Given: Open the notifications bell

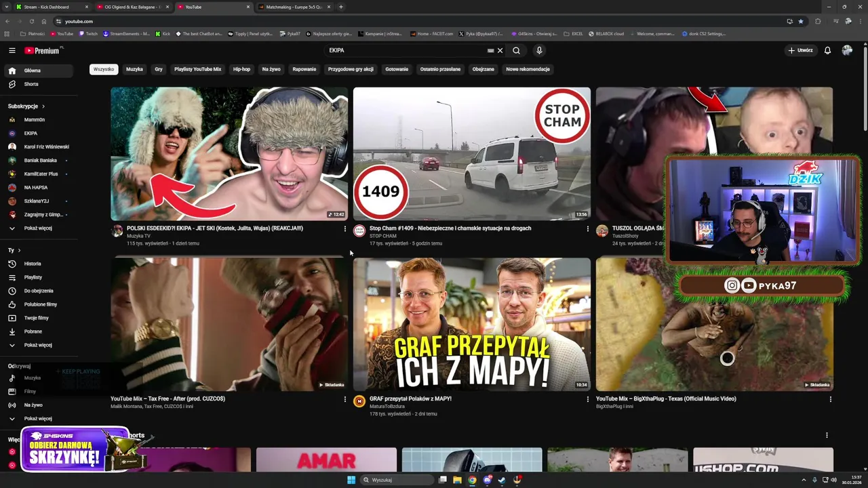Looking at the screenshot, I should pos(827,50).
